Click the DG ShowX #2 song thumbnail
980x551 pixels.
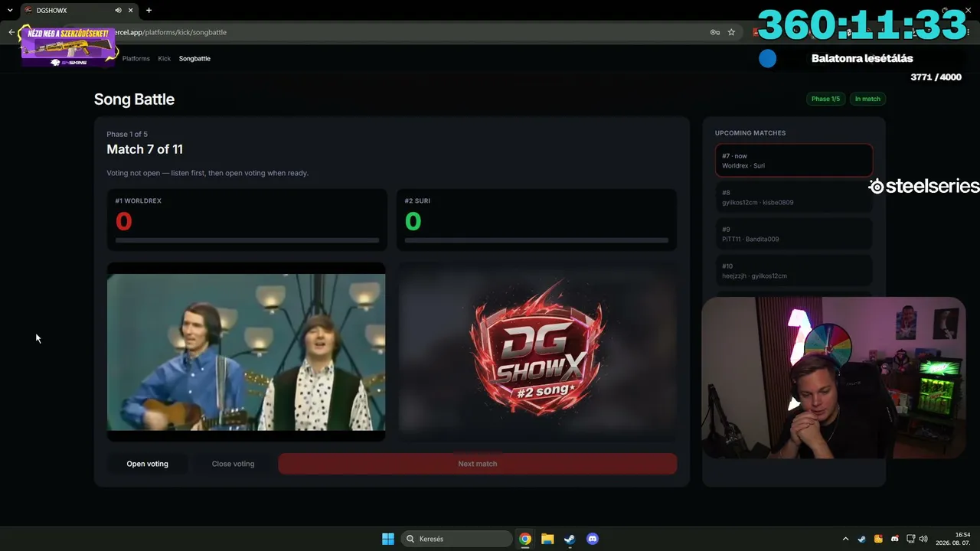[537, 352]
